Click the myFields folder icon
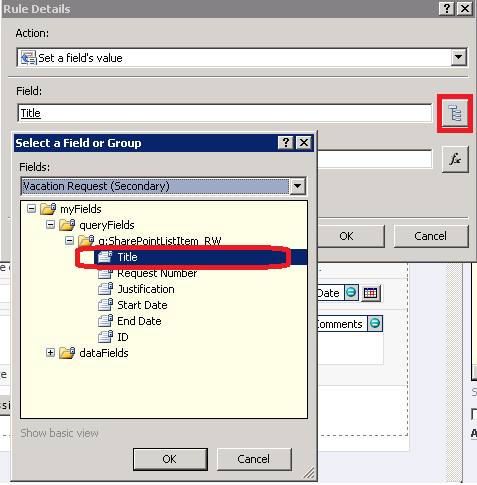Image resolution: width=477 pixels, height=485 pixels. pos(48,209)
